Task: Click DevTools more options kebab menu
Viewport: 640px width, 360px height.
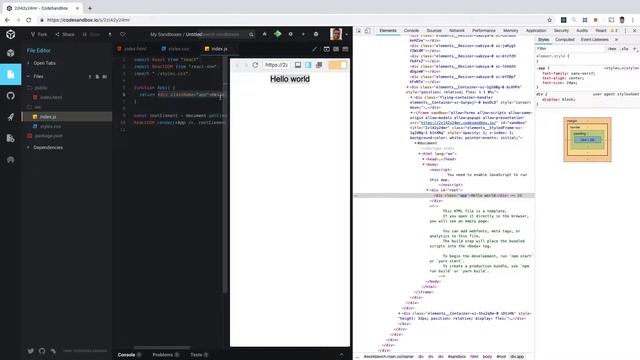Action: pos(625,31)
